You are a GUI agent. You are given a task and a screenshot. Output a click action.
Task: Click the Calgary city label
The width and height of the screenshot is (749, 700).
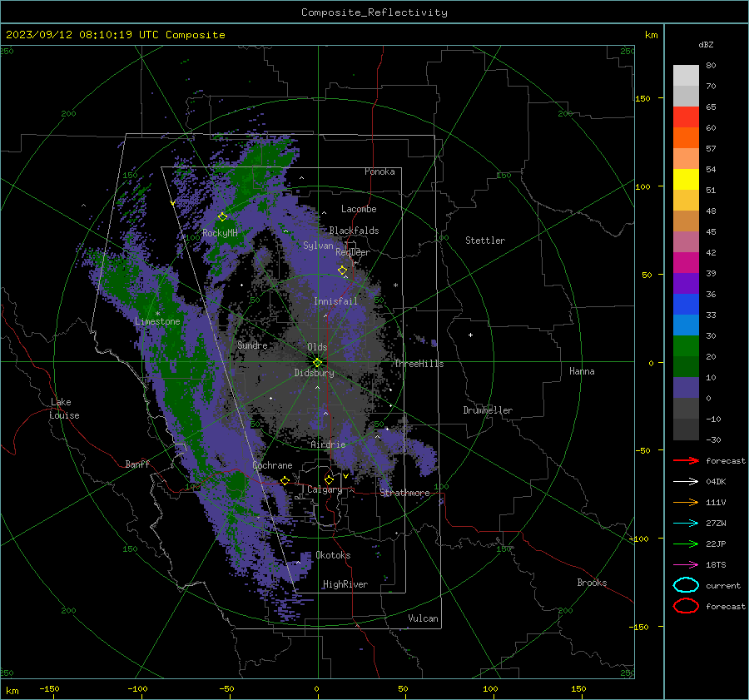(x=325, y=489)
